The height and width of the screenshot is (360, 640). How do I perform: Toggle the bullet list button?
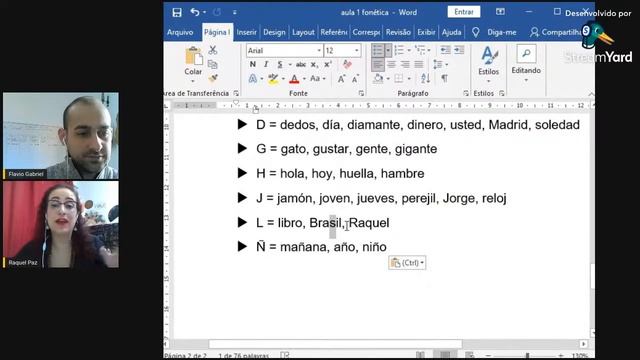tap(378, 50)
